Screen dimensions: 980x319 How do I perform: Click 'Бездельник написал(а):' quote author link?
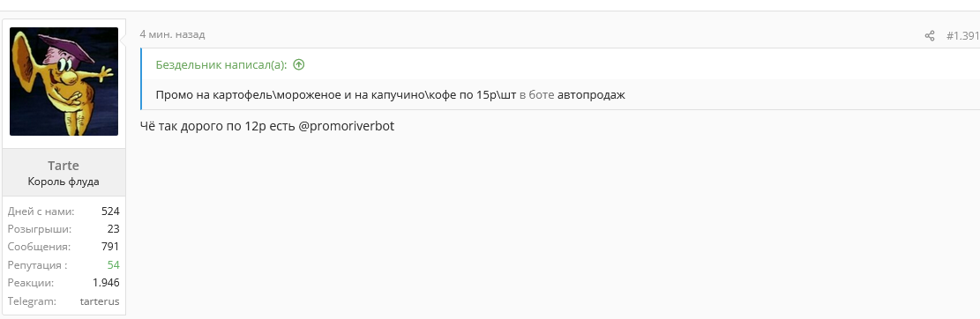[221, 64]
